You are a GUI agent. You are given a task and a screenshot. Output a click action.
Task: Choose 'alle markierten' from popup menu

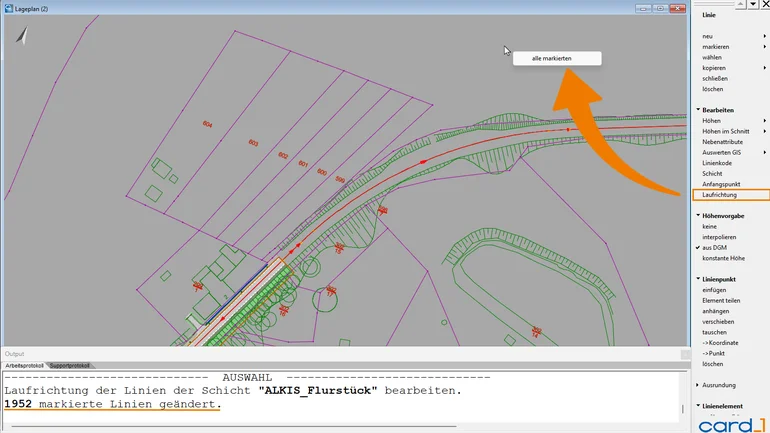click(x=557, y=59)
